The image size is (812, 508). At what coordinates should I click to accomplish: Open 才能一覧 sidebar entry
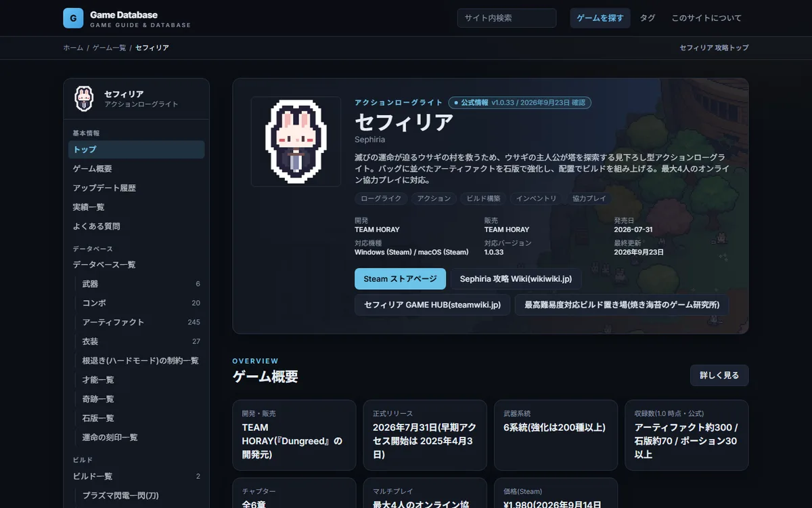click(141, 380)
